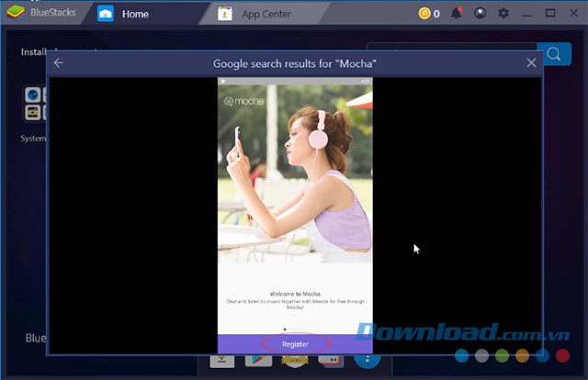Close the Mocha search results dialog
This screenshot has height=380, width=588.
531,62
